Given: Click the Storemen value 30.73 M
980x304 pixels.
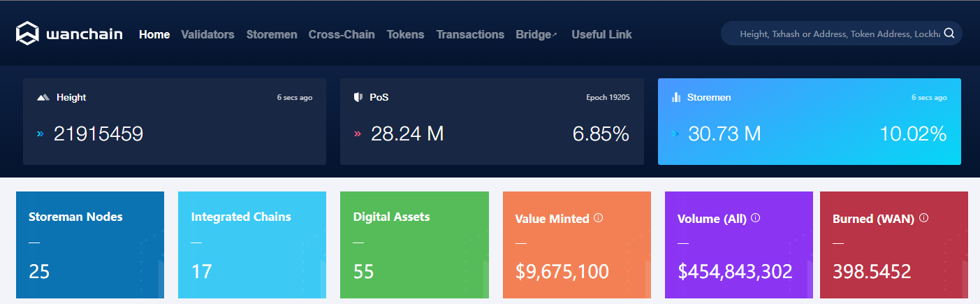Looking at the screenshot, I should [x=724, y=133].
